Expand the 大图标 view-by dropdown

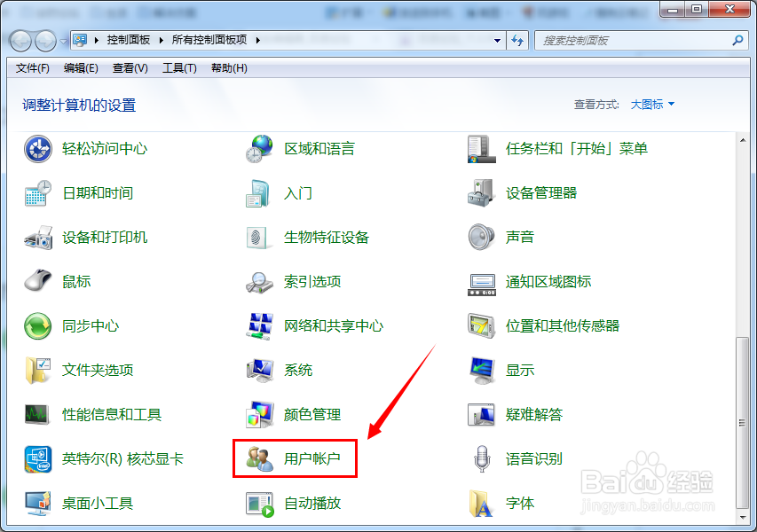tap(651, 104)
